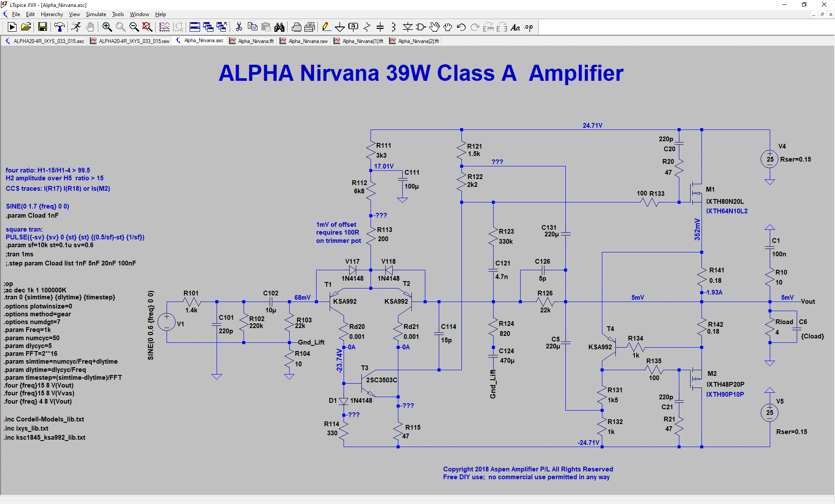This screenshot has height=504, width=835.
Task: Switch to ALPHA20-4R_IXYS_033_015.raw tab
Action: point(130,41)
